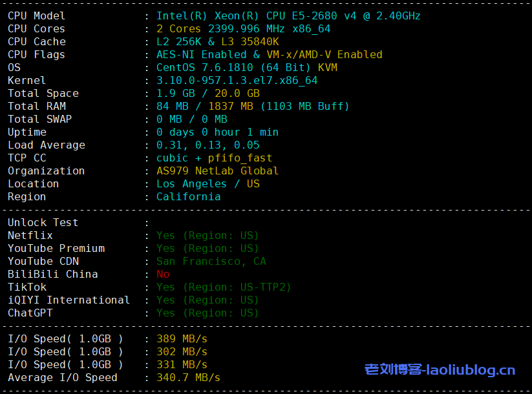Click the Netflix unlock result line

(207, 235)
